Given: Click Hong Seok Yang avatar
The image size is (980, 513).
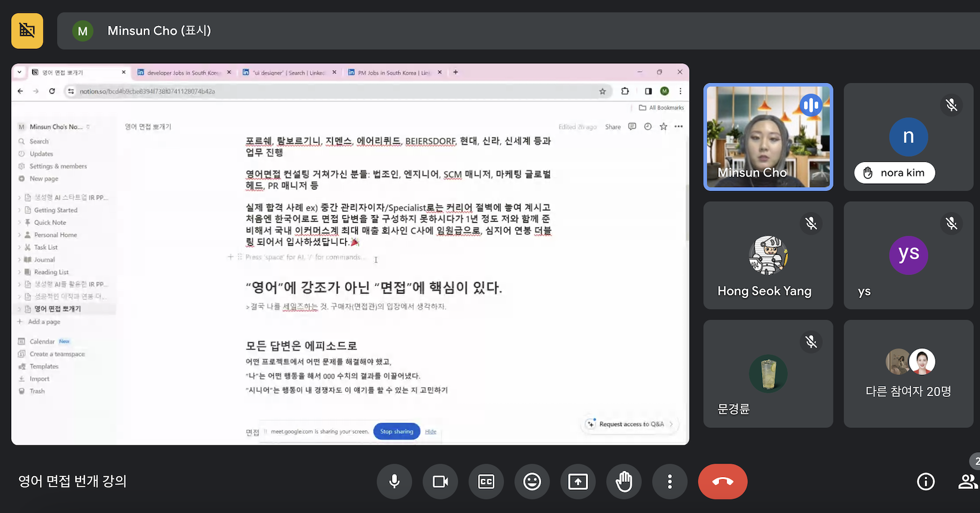Looking at the screenshot, I should click(x=768, y=255).
